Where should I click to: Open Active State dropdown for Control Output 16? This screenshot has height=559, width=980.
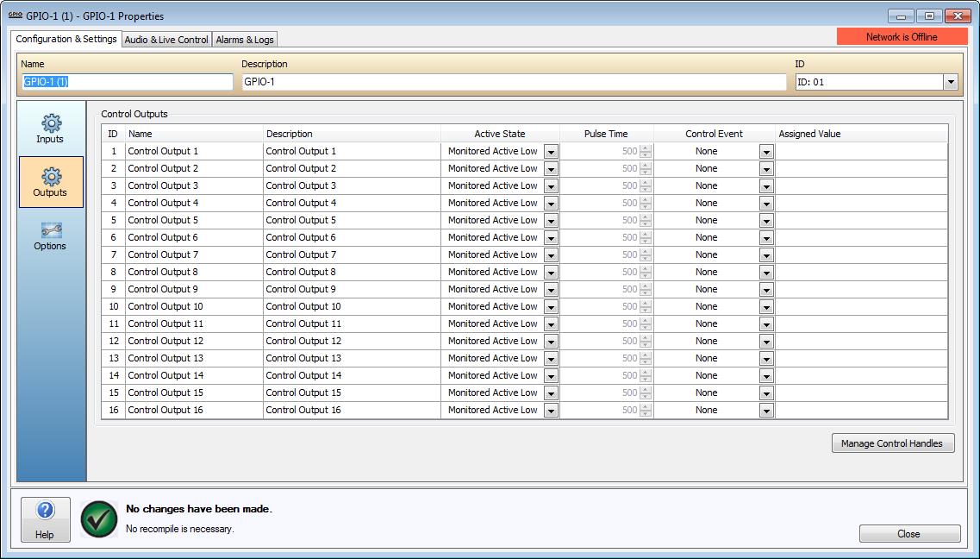click(551, 411)
